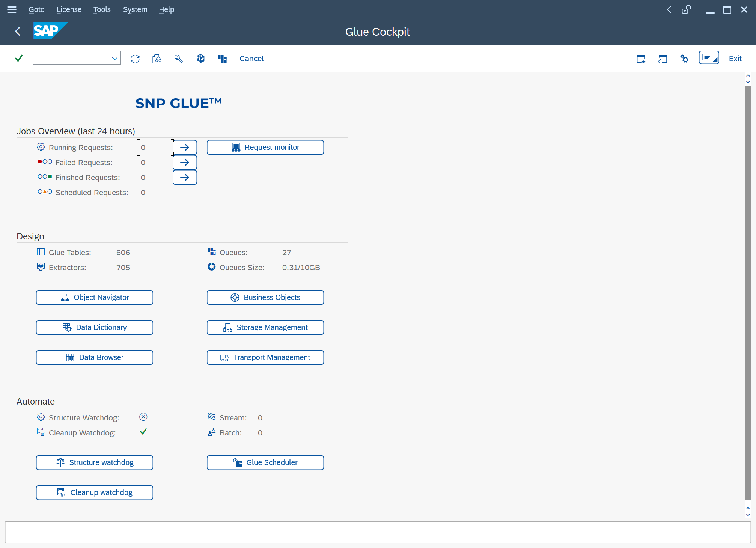Screen dimensions: 756x548
Task: Click arrow button for Running Requests
Action: point(185,147)
